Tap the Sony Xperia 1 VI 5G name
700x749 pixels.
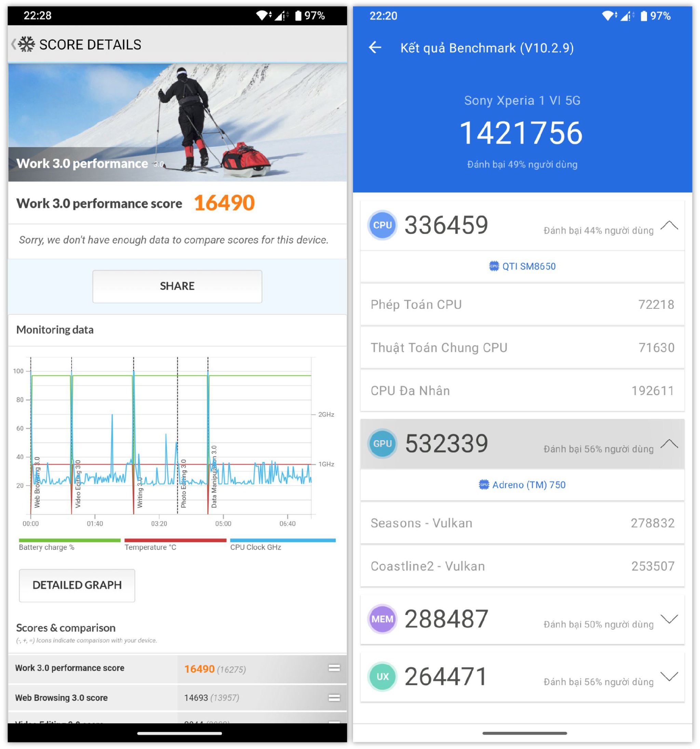tap(522, 101)
